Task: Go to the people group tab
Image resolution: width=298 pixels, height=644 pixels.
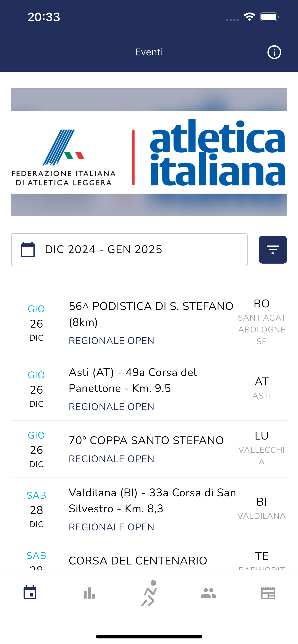Action: [208, 593]
